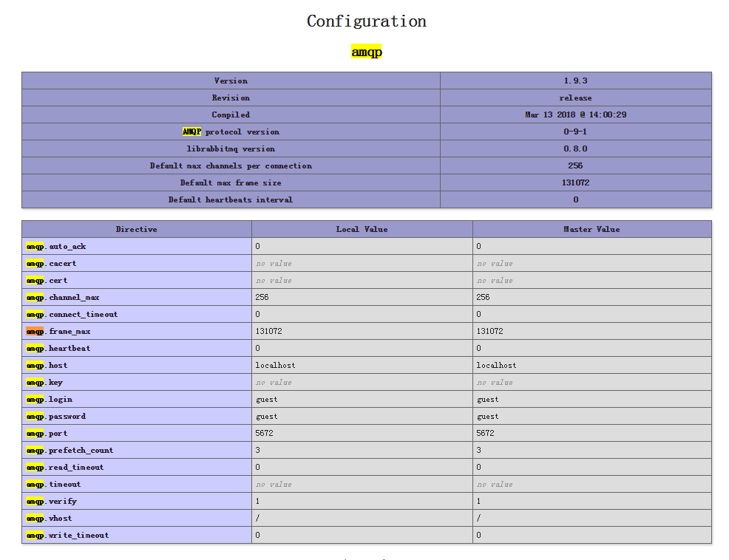Select the amqp.key directive
Viewport: 729px width, 560px height.
click(x=44, y=383)
